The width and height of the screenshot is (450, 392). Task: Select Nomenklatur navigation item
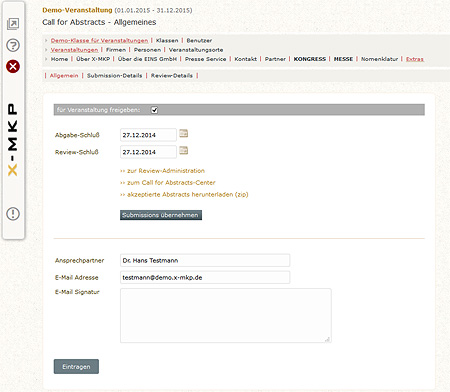379,59
